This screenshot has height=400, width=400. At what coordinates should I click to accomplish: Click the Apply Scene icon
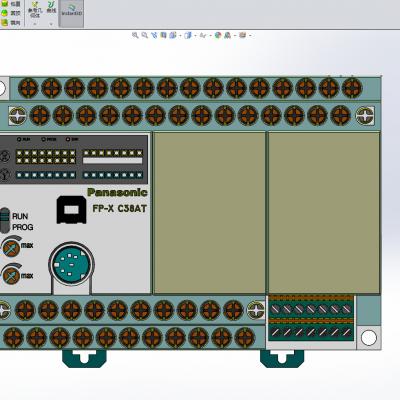pos(227,35)
